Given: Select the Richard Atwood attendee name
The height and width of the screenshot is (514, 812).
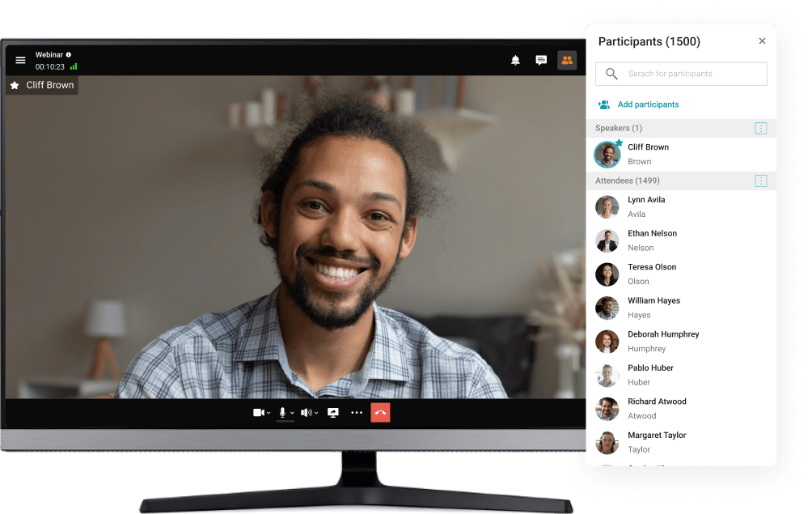Looking at the screenshot, I should (x=657, y=401).
